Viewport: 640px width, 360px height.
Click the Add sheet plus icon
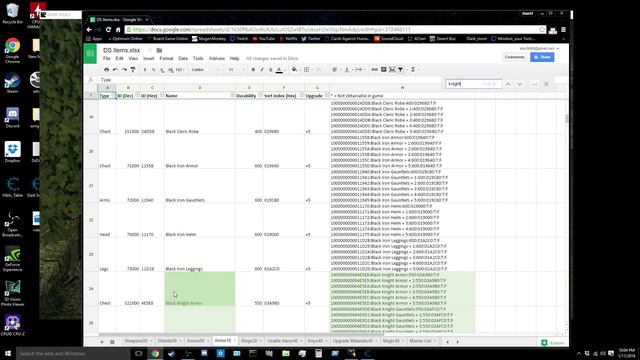102,342
